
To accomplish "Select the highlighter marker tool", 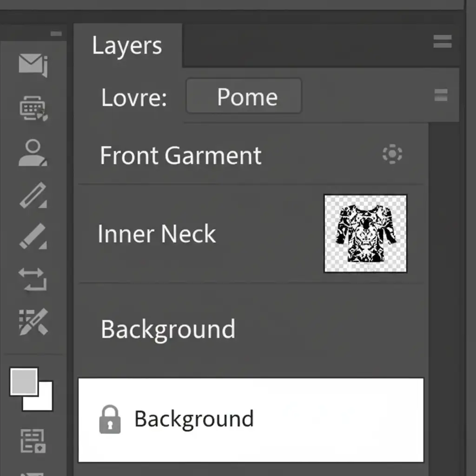I will (x=33, y=236).
